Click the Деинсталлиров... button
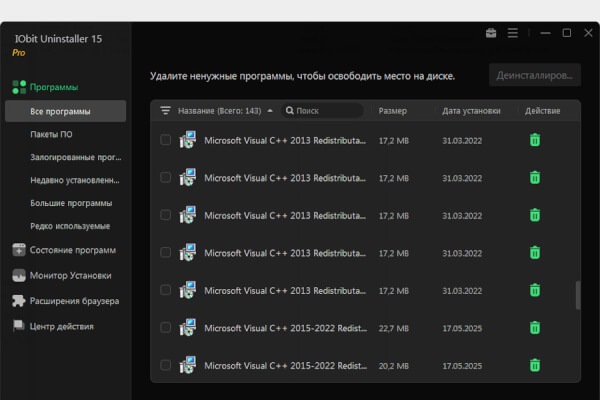600x400 pixels. coord(535,75)
